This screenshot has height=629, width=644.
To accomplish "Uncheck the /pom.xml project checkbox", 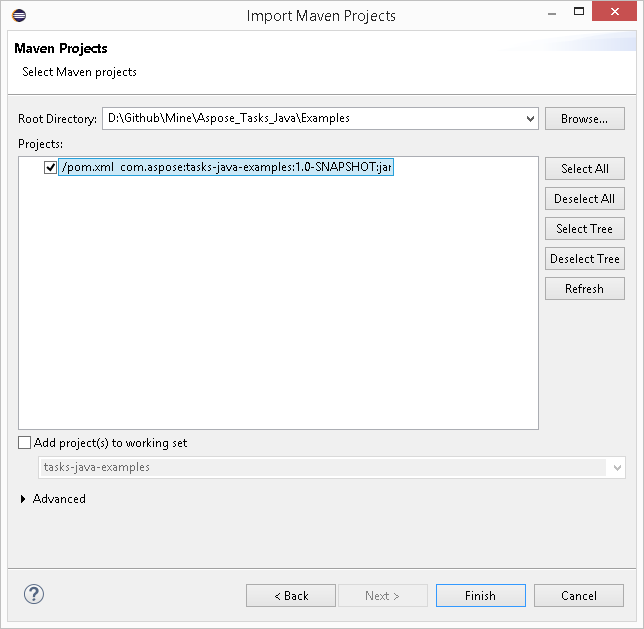I will (x=51, y=168).
